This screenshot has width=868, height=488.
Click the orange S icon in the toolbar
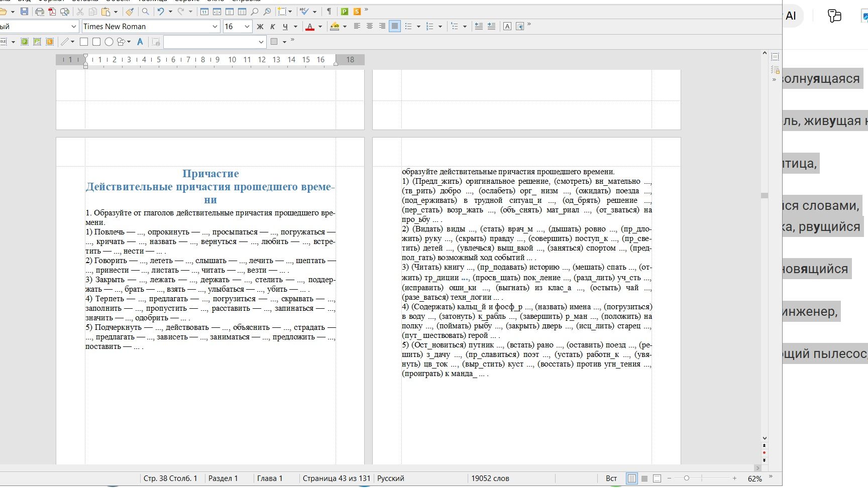[357, 11]
